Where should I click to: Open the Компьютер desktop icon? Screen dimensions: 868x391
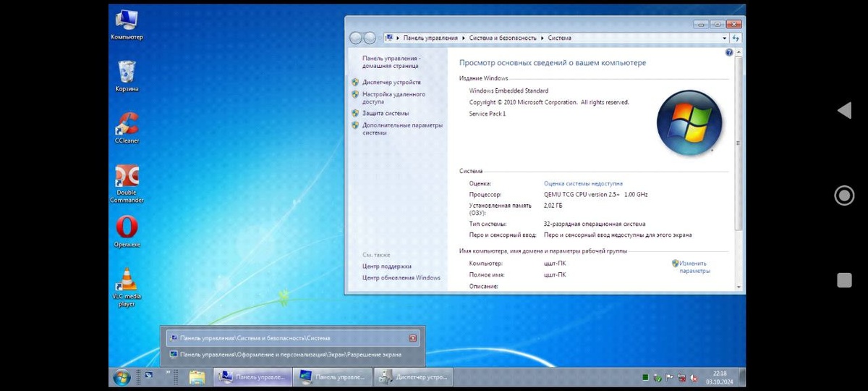click(x=127, y=24)
